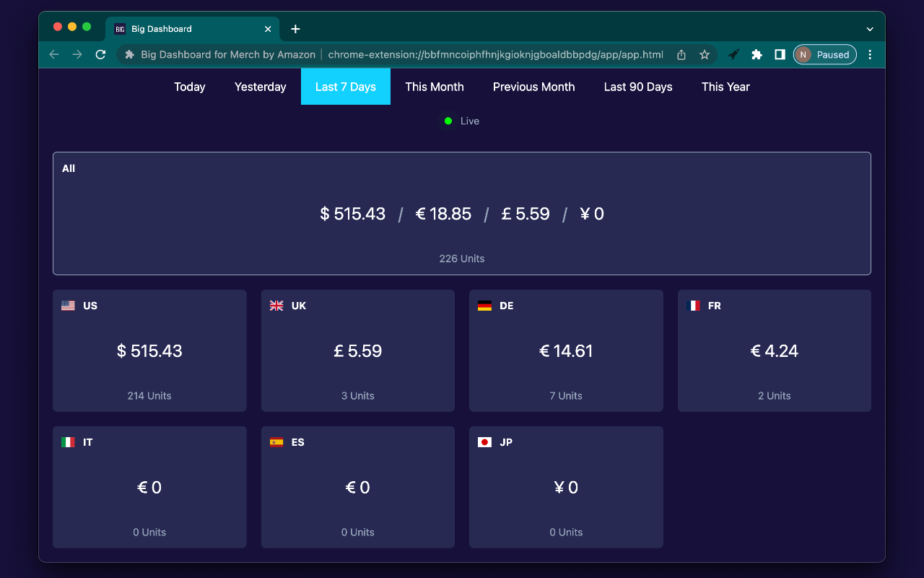Open the three-dot Chrome menu
This screenshot has height=578, width=924.
870,54
